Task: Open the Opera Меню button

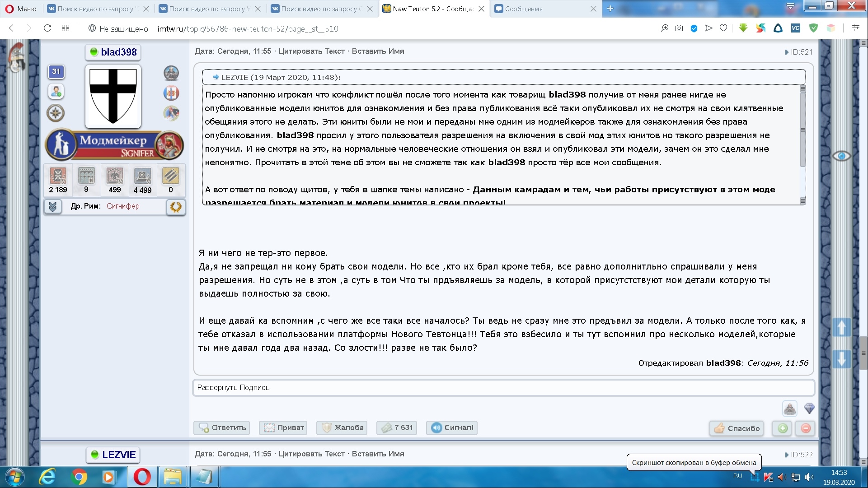Action: [21, 9]
